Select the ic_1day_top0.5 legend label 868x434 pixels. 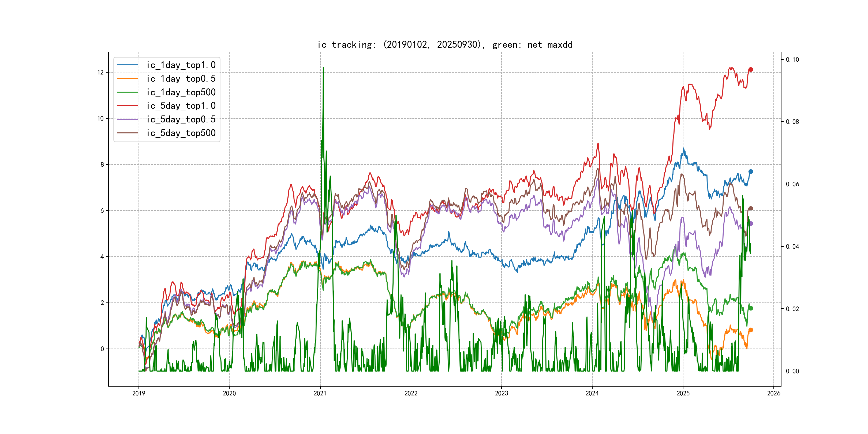point(181,78)
